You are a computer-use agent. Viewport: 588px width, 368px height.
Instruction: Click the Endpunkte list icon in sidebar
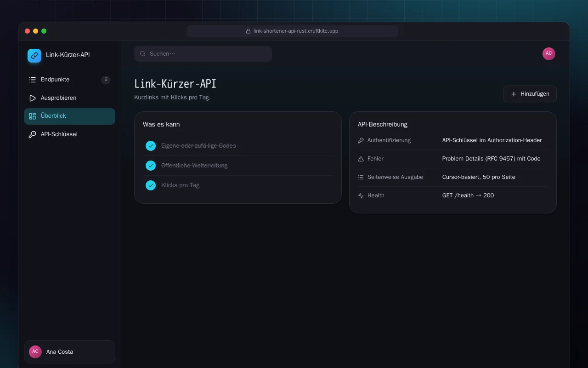pos(32,80)
